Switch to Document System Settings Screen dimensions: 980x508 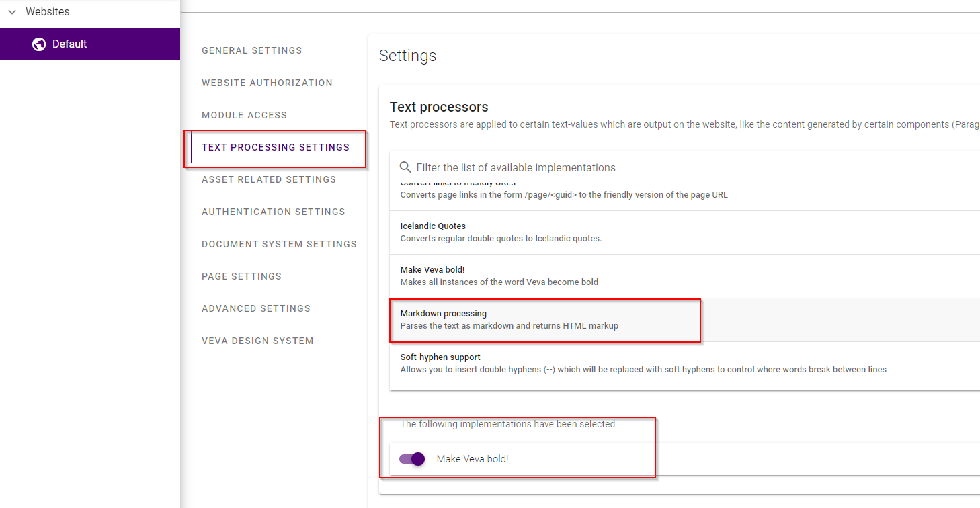pyautogui.click(x=279, y=244)
